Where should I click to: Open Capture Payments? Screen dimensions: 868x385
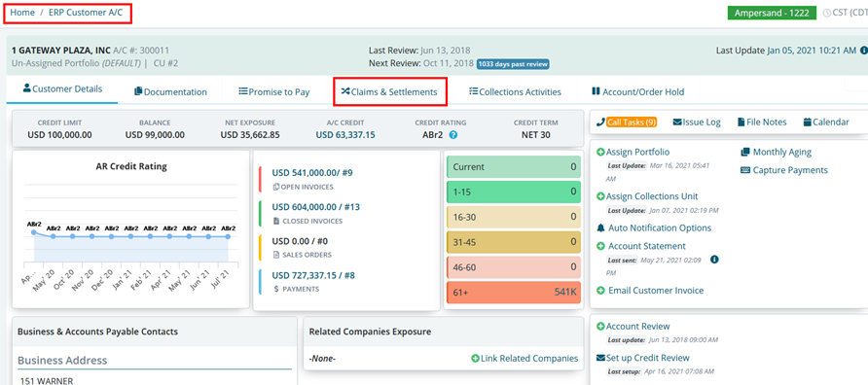click(790, 170)
